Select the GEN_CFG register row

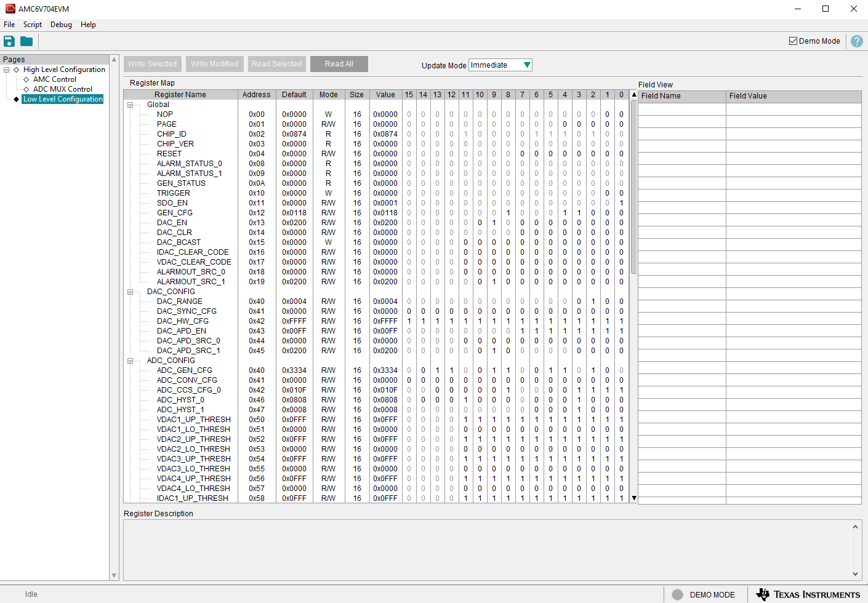pyautogui.click(x=376, y=213)
